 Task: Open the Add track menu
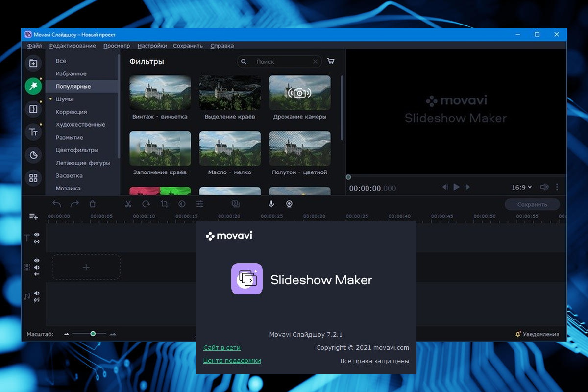[33, 216]
